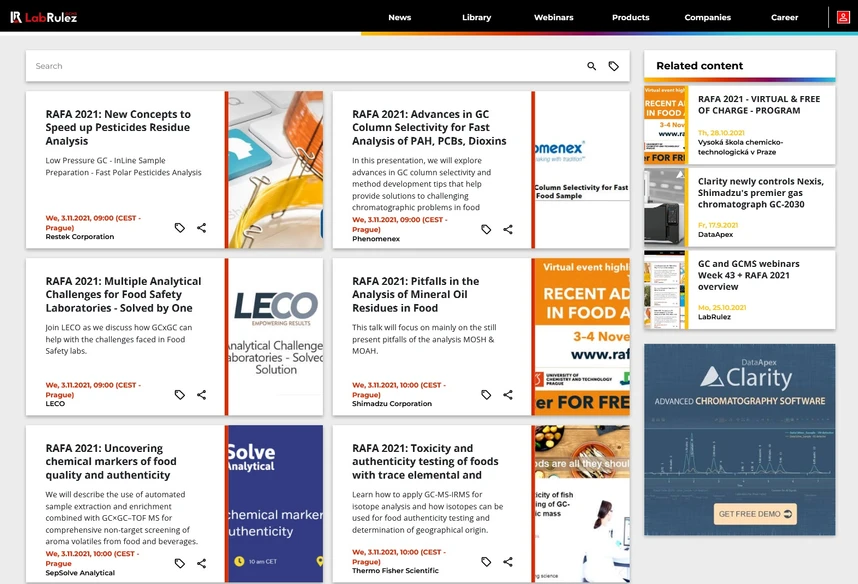The width and height of the screenshot is (858, 584).
Task: Tag the Thermo Fisher authenticity testing webinar
Action: click(x=486, y=562)
